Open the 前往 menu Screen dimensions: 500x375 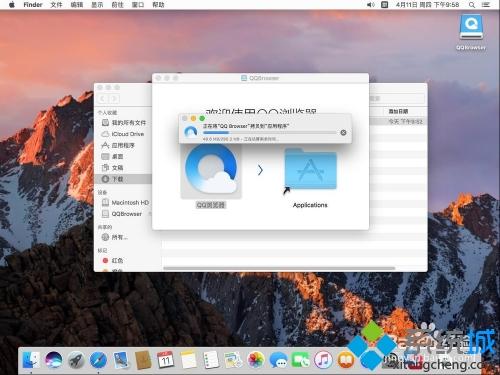[x=117, y=5]
